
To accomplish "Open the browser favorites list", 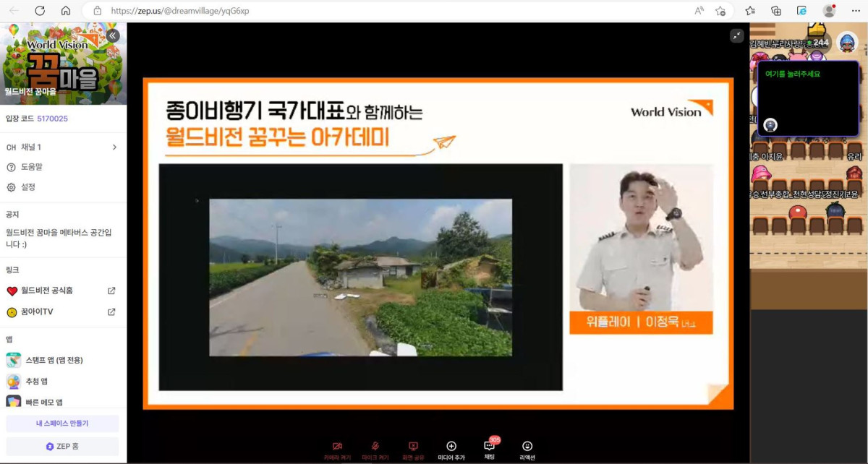I will tap(750, 11).
